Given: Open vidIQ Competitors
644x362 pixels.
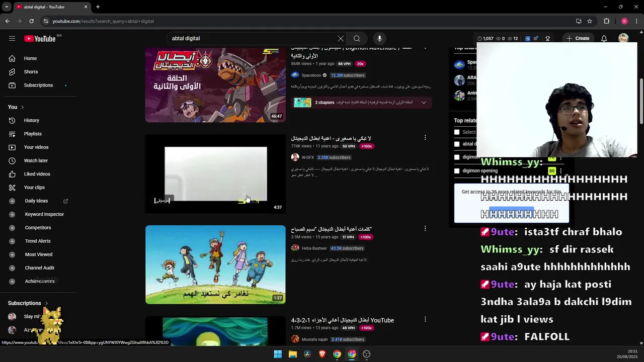Looking at the screenshot, I should pos(38,228).
